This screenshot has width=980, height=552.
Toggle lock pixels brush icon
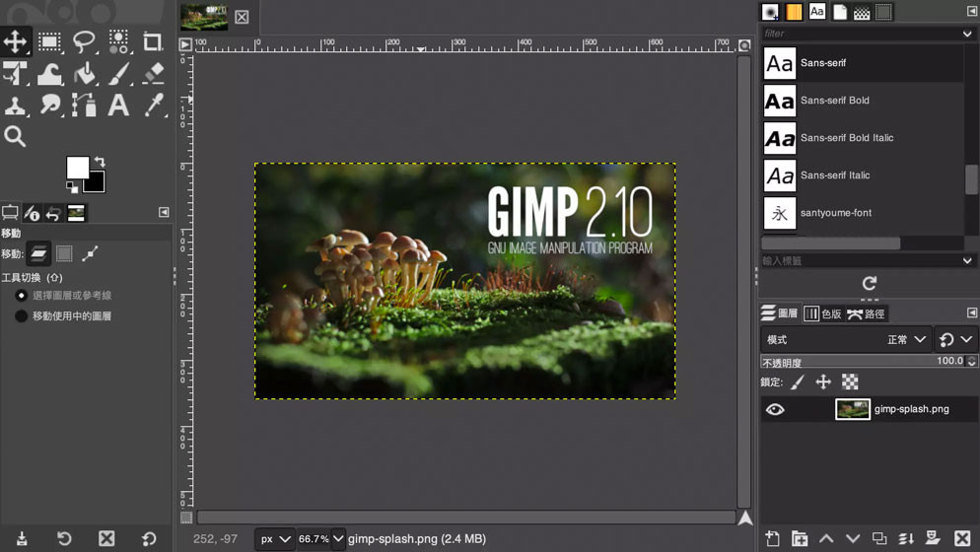pyautogui.click(x=797, y=381)
